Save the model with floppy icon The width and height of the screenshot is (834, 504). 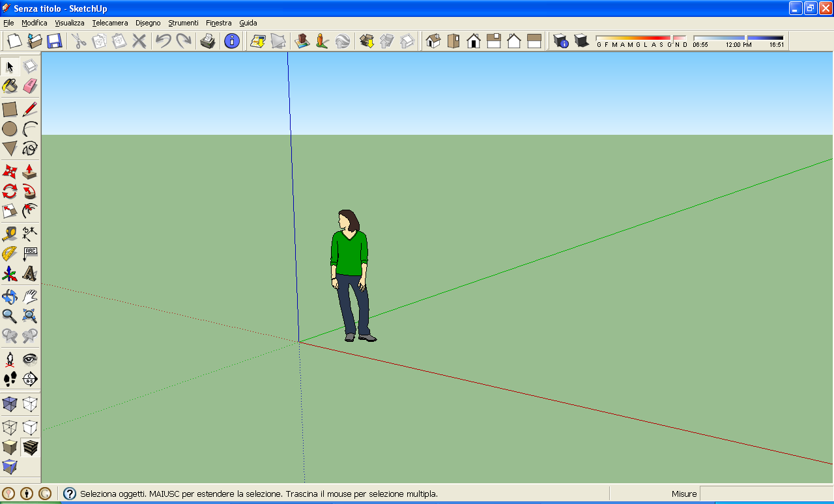(54, 41)
